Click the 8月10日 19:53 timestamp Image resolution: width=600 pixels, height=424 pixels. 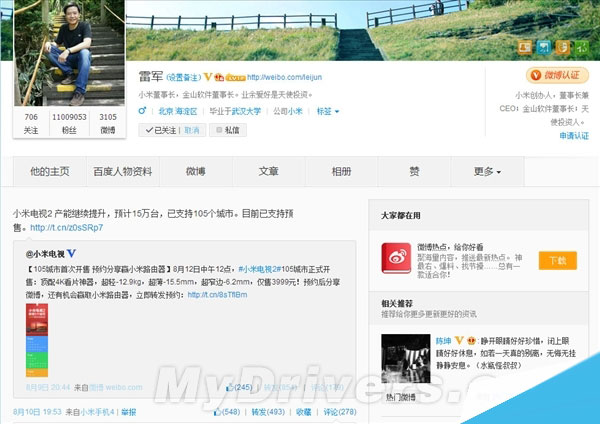37,412
